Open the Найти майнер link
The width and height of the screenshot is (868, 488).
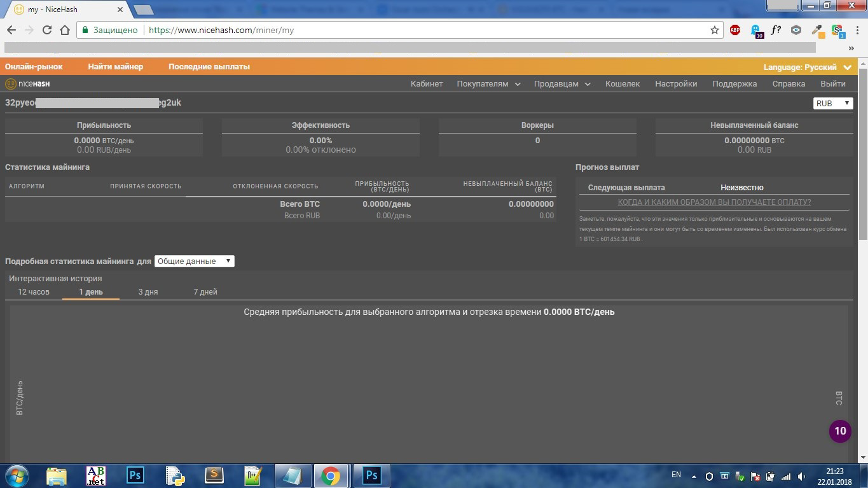point(116,67)
